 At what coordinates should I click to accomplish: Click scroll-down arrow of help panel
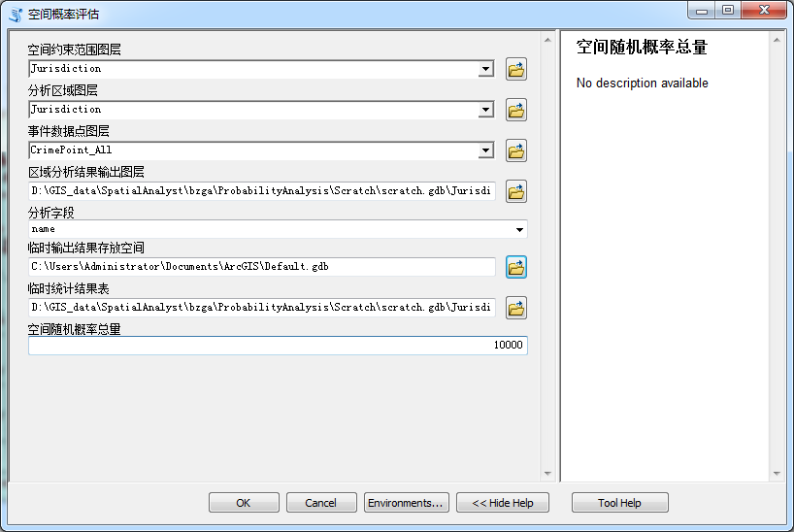tap(777, 474)
